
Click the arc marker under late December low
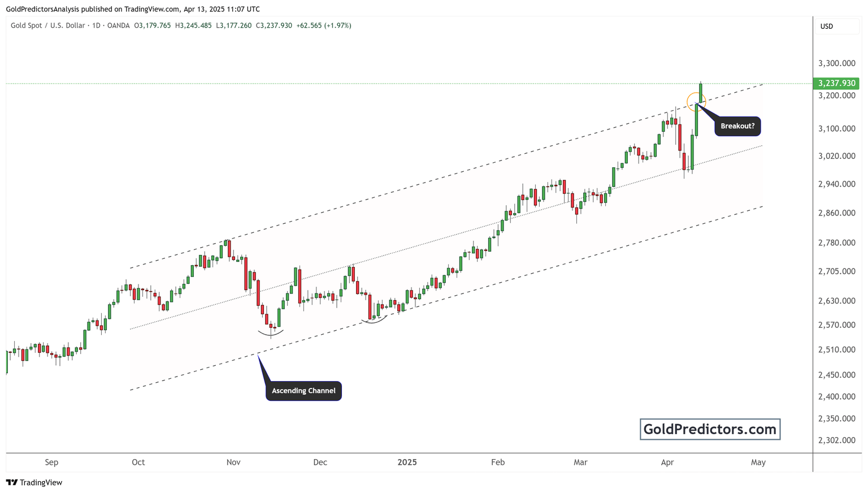tap(374, 321)
